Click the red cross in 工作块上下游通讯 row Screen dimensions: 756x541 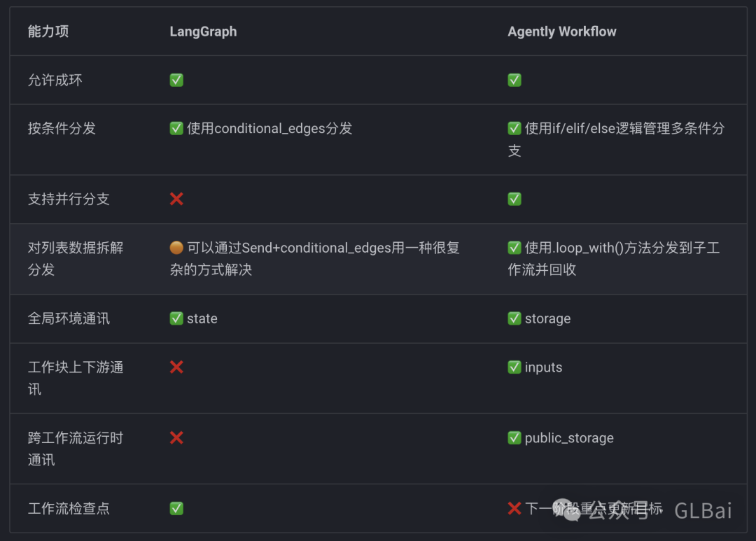click(x=176, y=367)
